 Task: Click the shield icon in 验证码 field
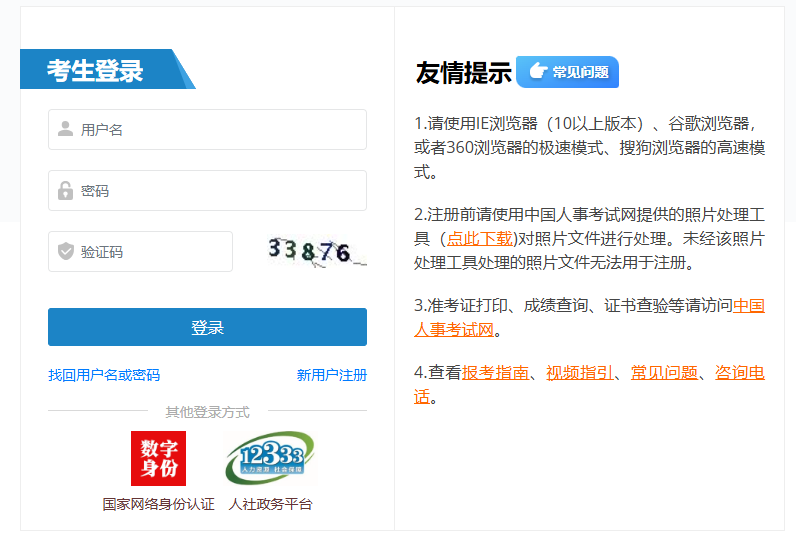click(x=66, y=251)
